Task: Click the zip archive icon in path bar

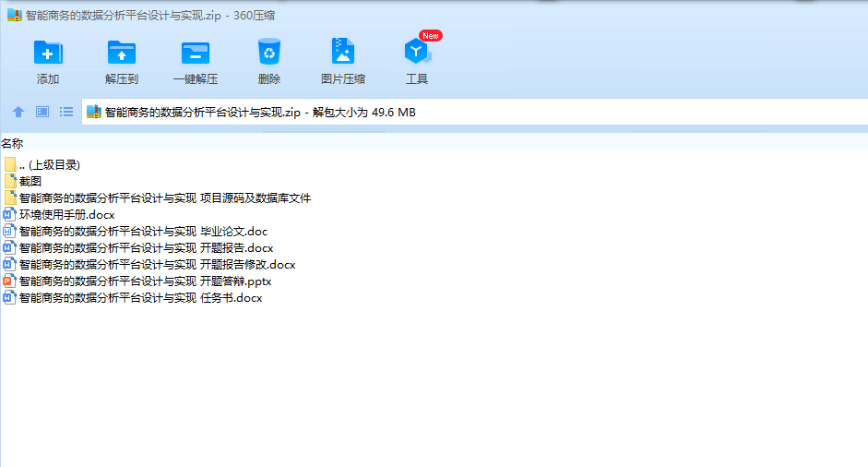Action: 94,112
